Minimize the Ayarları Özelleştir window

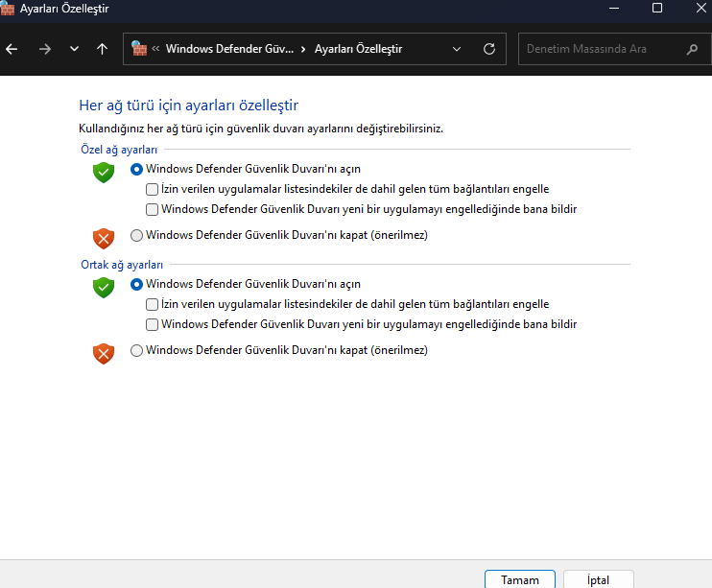coord(614,9)
